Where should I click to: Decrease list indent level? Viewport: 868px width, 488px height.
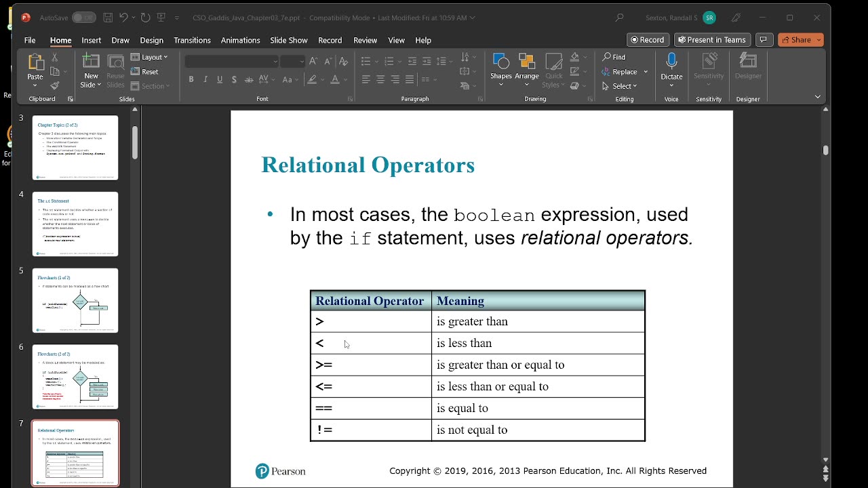[412, 61]
